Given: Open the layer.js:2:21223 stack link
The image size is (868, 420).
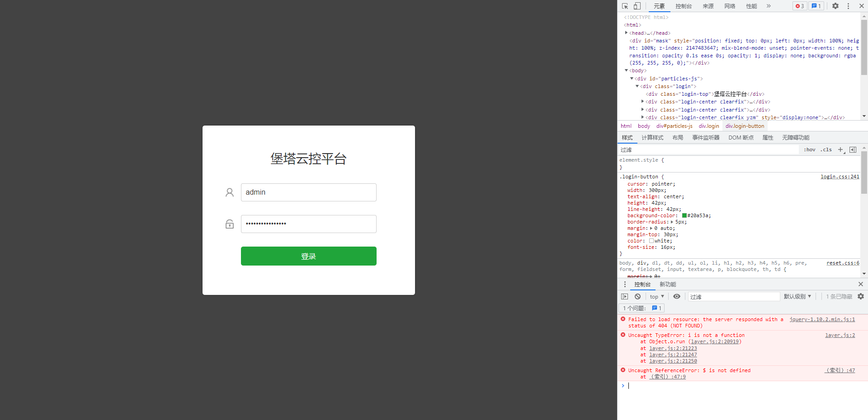Looking at the screenshot, I should (673, 348).
